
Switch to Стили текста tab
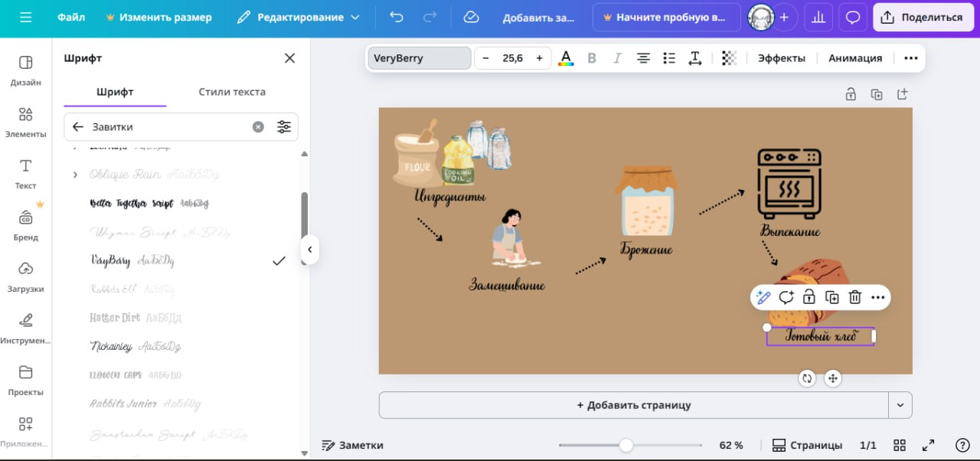pyautogui.click(x=232, y=92)
